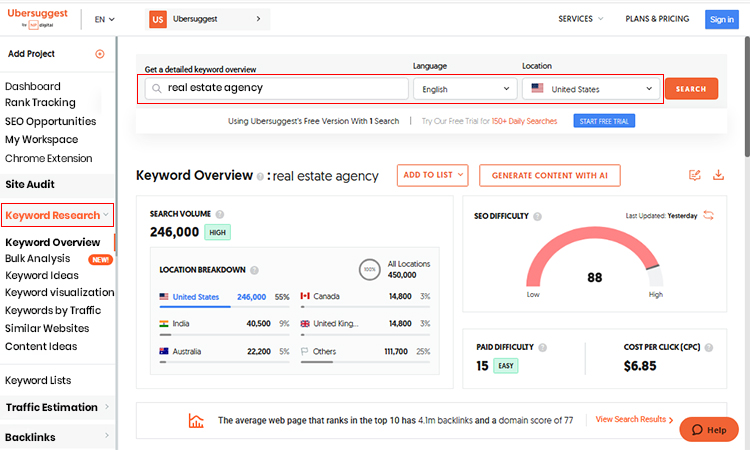Open Bulk Analysis in sidebar
The width and height of the screenshot is (750, 450).
(38, 259)
